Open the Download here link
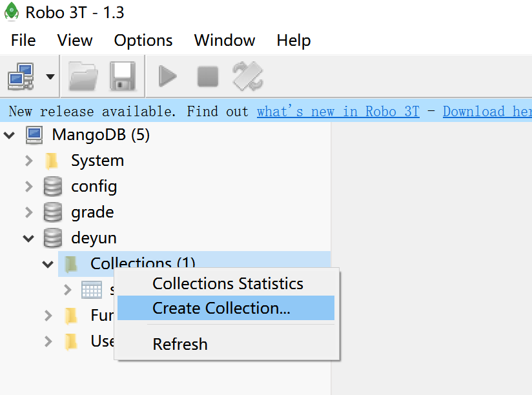Image resolution: width=532 pixels, height=395 pixels. coord(487,112)
